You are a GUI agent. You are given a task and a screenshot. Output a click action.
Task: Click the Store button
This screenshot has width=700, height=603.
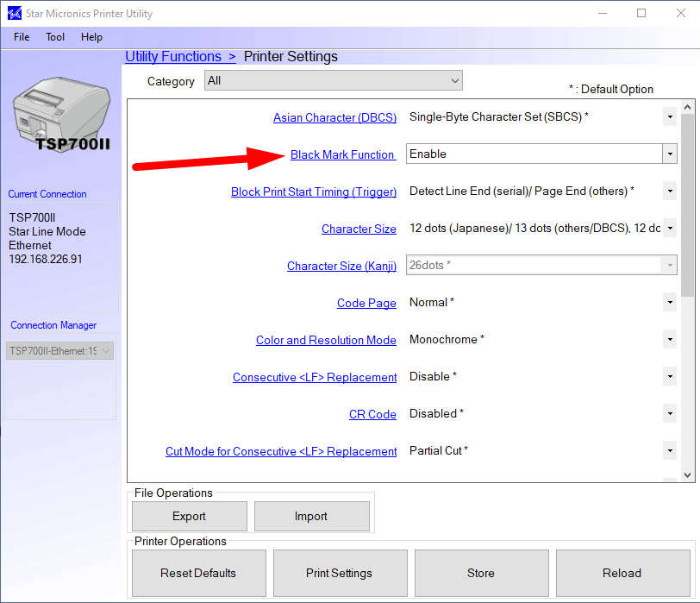click(481, 573)
